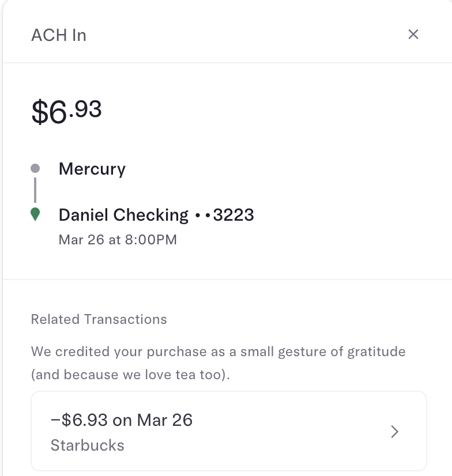Click the gray Mercury source dot
The height and width of the screenshot is (476, 452).
point(35,168)
